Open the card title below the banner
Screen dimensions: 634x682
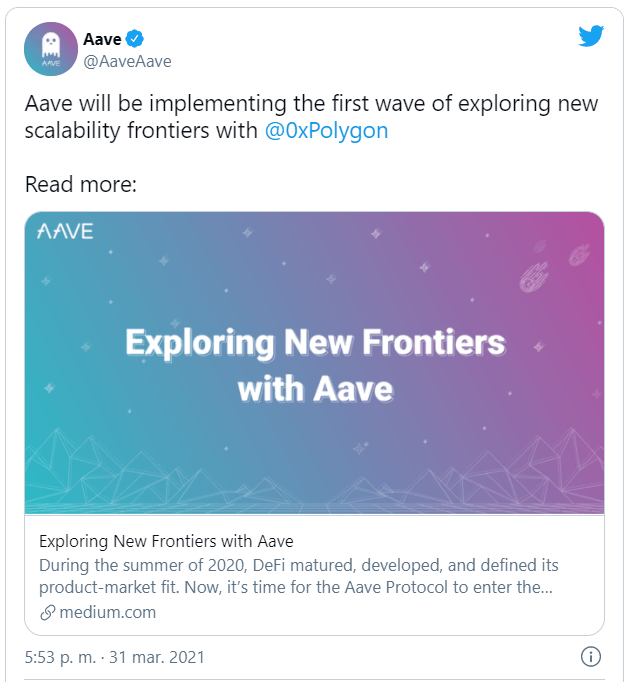pos(166,541)
